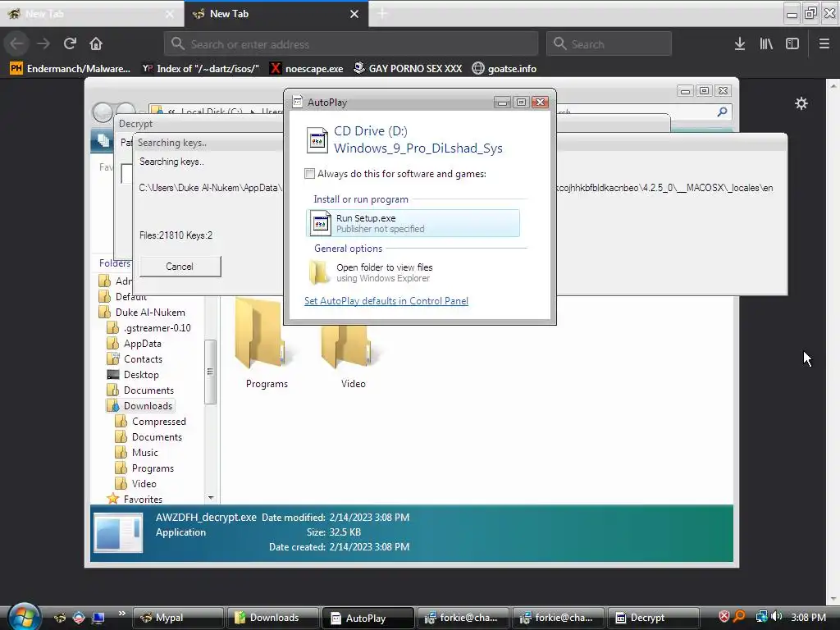840x630 pixels.
Task: Close the active New Tab tab
Action: pos(354,14)
